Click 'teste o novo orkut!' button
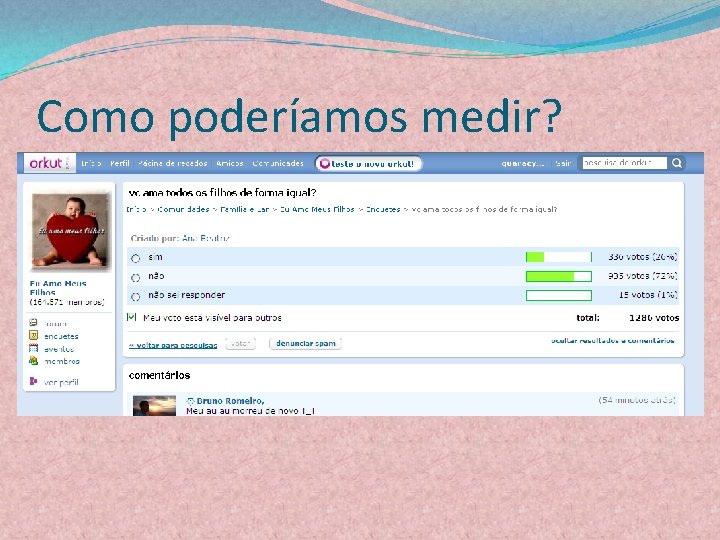720x540 pixels. [x=368, y=163]
